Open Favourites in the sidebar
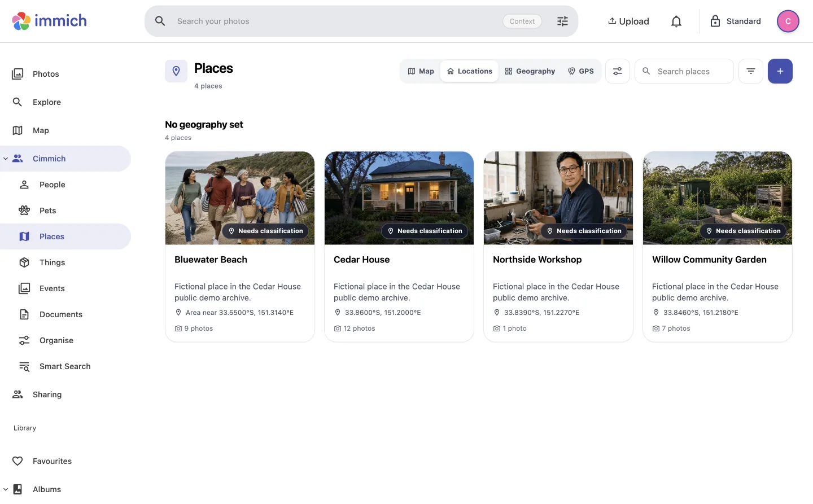 (x=65, y=461)
